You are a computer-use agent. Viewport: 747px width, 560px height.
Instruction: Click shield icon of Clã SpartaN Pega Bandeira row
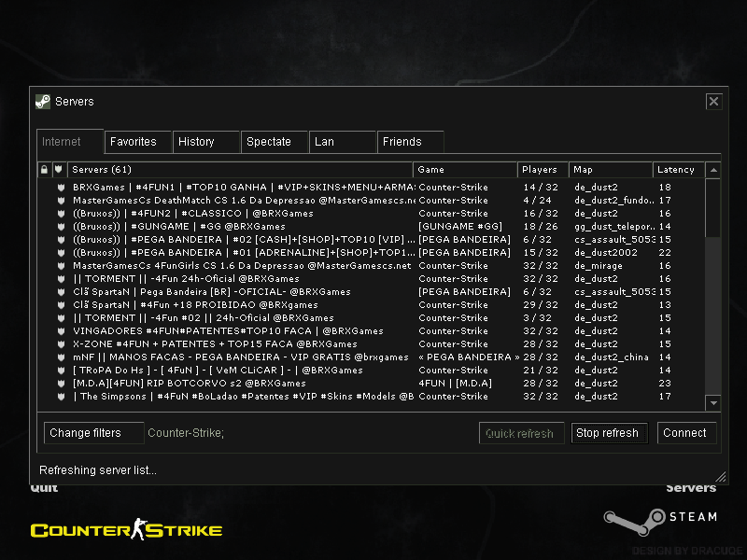[x=61, y=292]
